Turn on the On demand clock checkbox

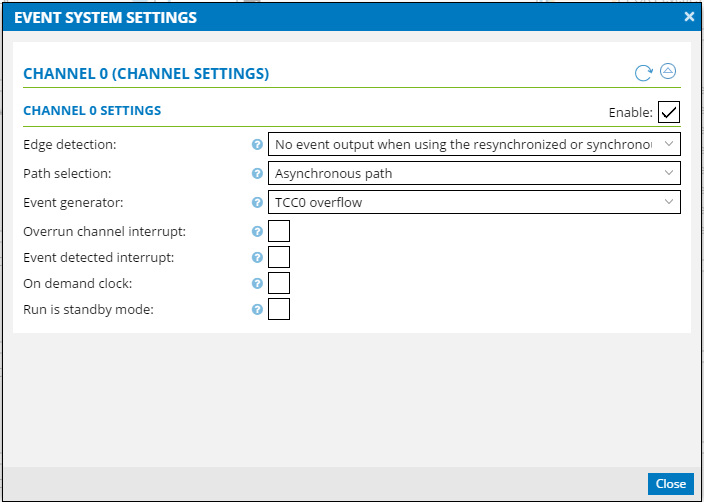(279, 283)
